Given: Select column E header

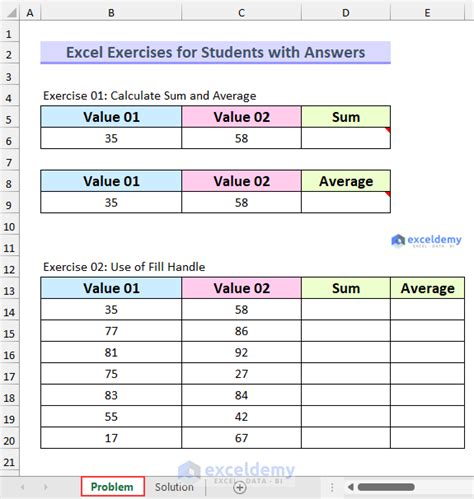Looking at the screenshot, I should point(427,13).
